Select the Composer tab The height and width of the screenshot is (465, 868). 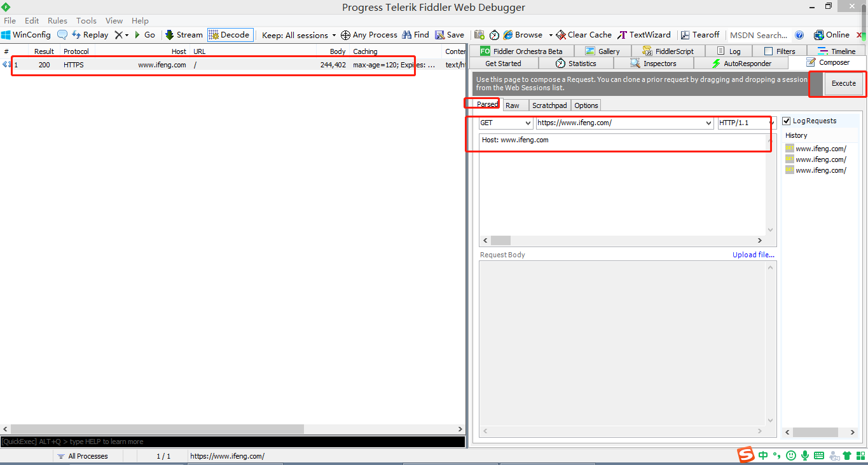click(827, 62)
